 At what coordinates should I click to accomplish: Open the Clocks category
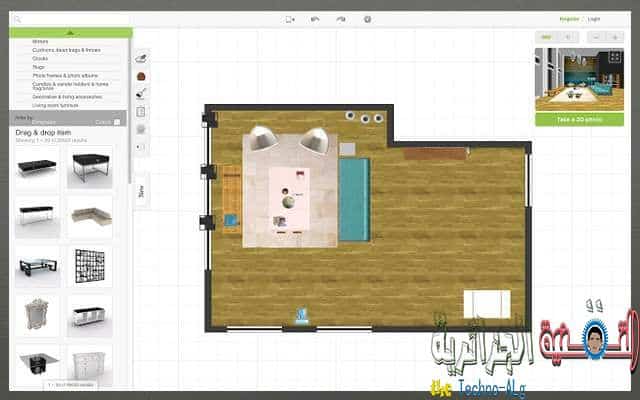[x=41, y=58]
